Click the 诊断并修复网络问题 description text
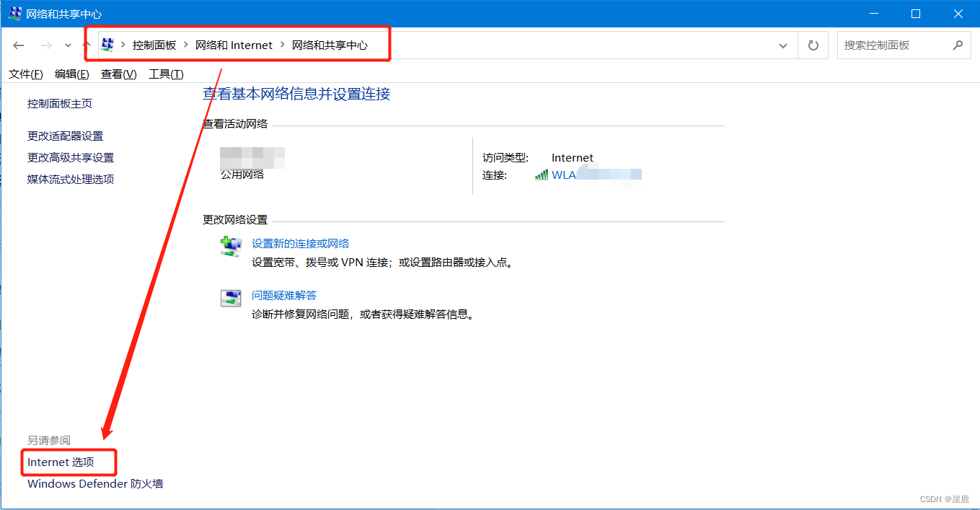 (363, 315)
